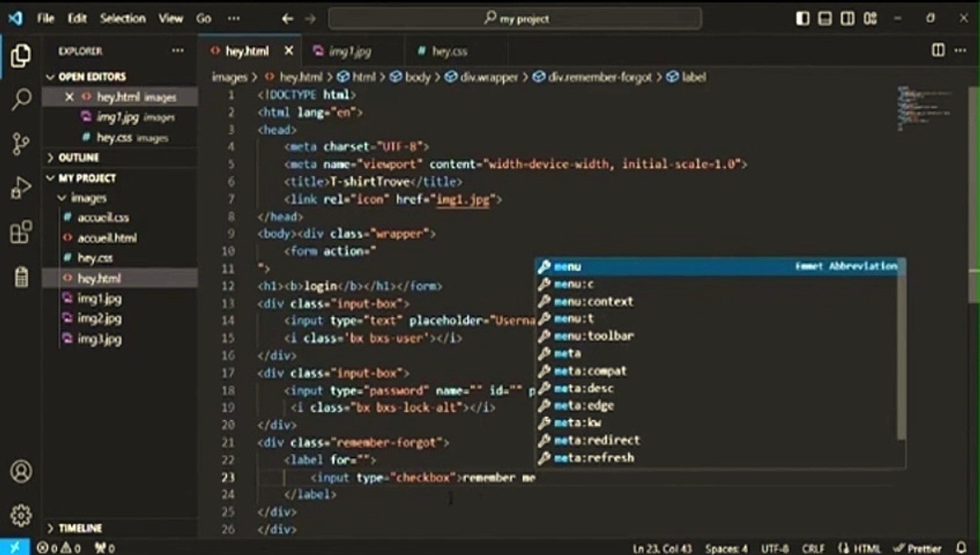Viewport: 980px width, 555px height.
Task: Open the Edit menu
Action: (77, 18)
